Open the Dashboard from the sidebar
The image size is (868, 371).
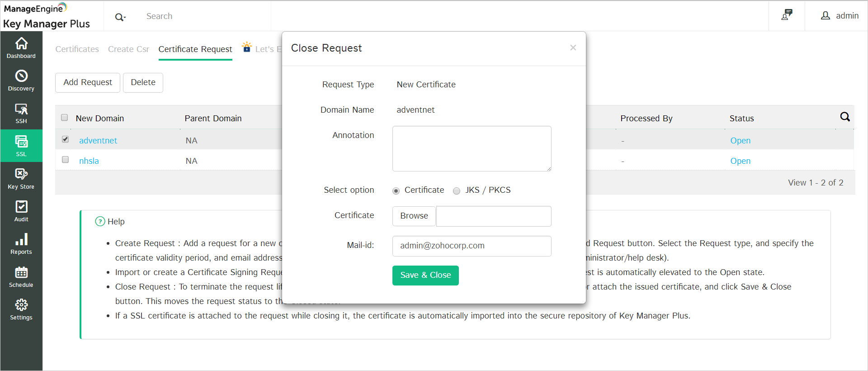point(21,48)
